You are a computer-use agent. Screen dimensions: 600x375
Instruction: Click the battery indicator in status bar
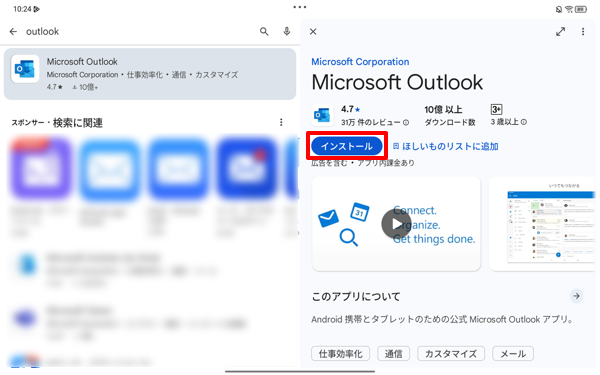[x=580, y=9]
